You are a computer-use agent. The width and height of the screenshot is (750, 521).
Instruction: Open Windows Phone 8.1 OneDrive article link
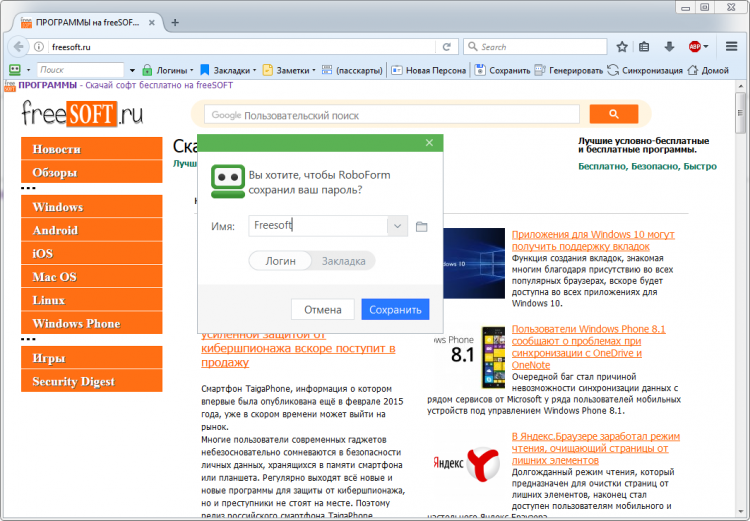(588, 347)
